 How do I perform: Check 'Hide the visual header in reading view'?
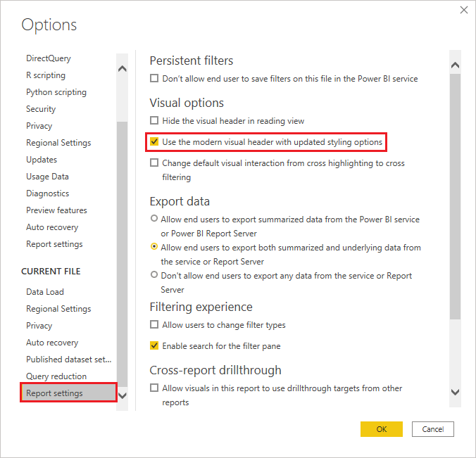pyautogui.click(x=154, y=121)
